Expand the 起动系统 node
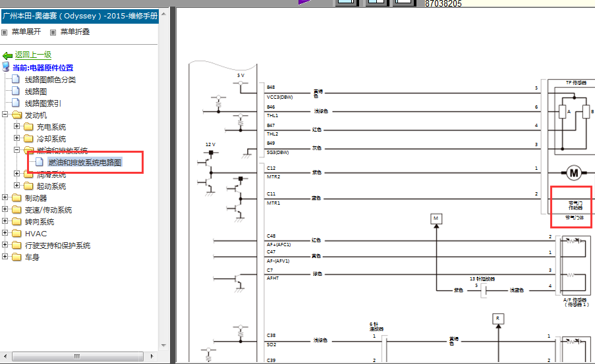 point(16,185)
